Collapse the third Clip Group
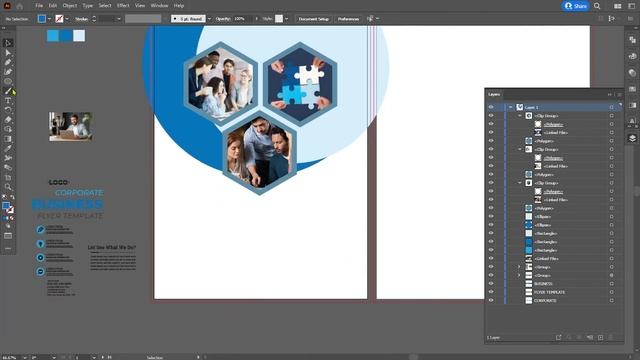 [x=520, y=183]
